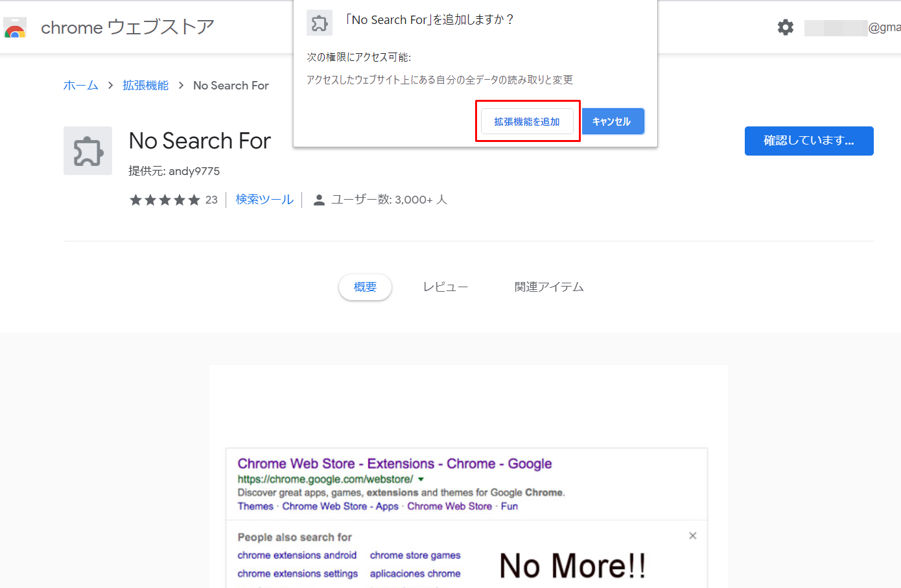Click the puzzle icon in the dialog
This screenshot has height=588, width=901.
[320, 23]
